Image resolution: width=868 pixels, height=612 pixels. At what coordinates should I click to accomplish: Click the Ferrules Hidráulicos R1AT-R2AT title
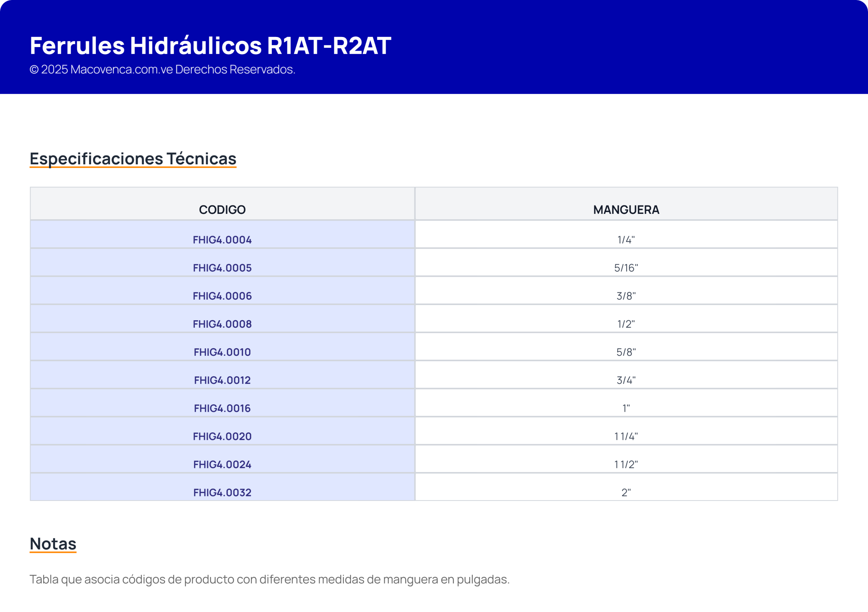pos(210,46)
